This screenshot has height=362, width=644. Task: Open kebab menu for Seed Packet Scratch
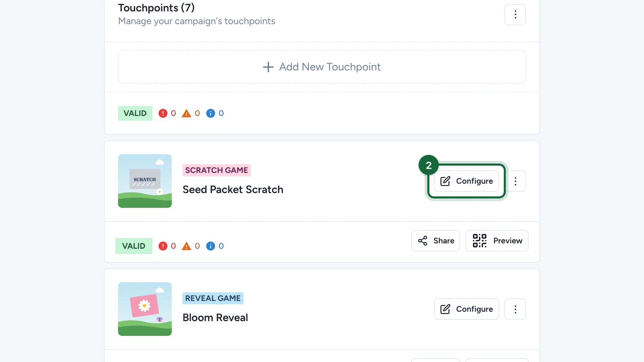pos(515,181)
